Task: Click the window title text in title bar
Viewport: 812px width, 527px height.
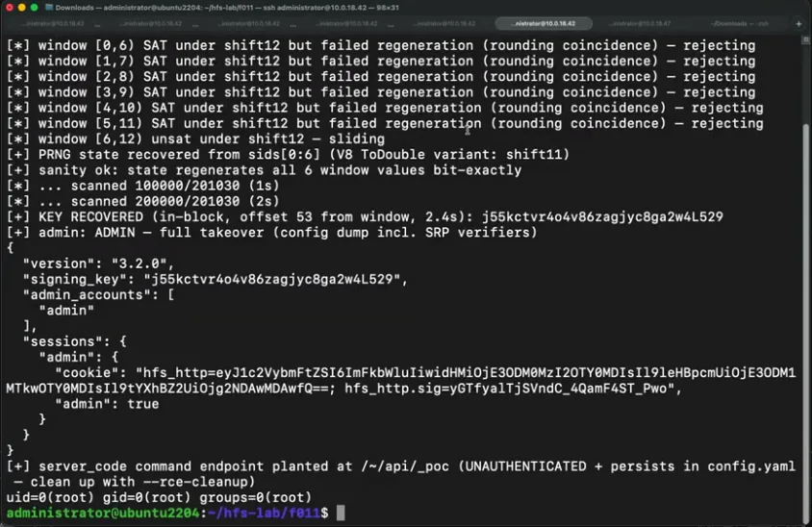Action: pyautogui.click(x=227, y=8)
